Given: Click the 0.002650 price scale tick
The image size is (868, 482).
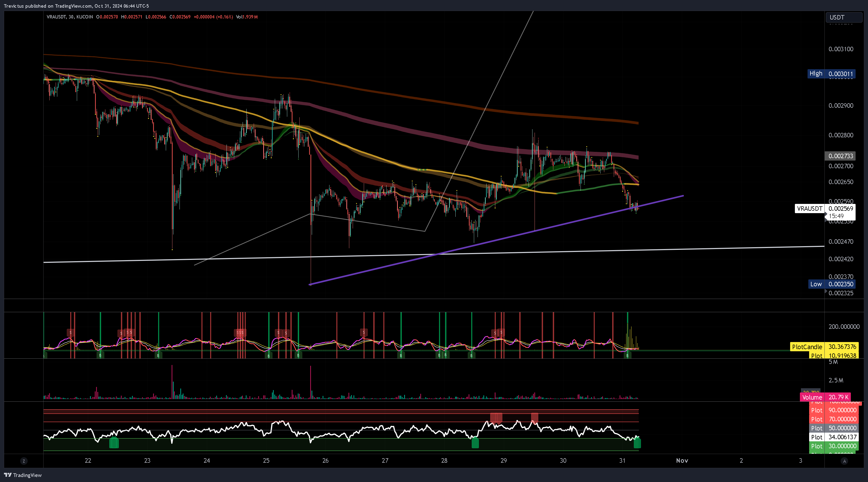Looking at the screenshot, I should pos(841,182).
